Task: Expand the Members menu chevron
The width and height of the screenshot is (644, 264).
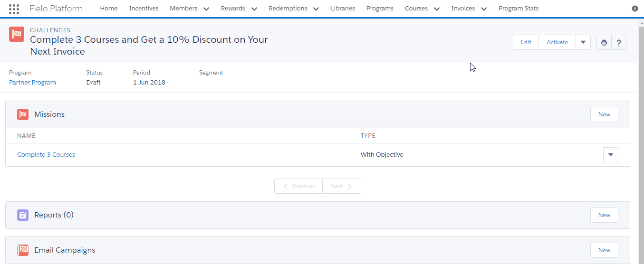Action: pyautogui.click(x=206, y=9)
